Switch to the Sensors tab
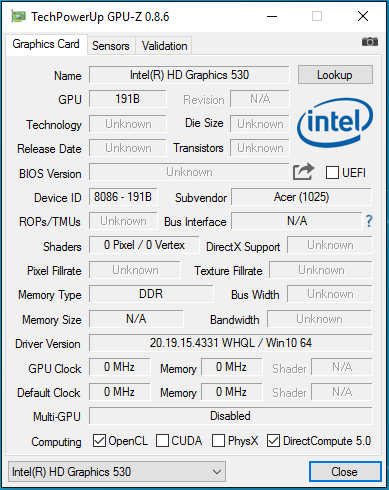389x490 pixels. coord(111,46)
